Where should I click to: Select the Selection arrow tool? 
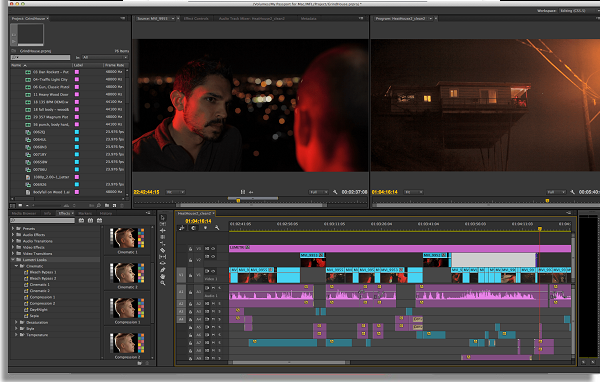point(163,218)
